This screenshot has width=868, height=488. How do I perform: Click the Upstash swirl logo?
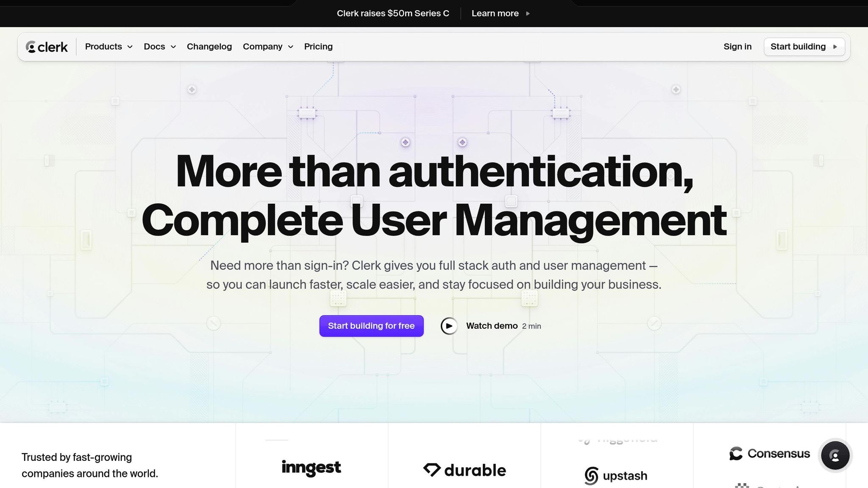591,476
